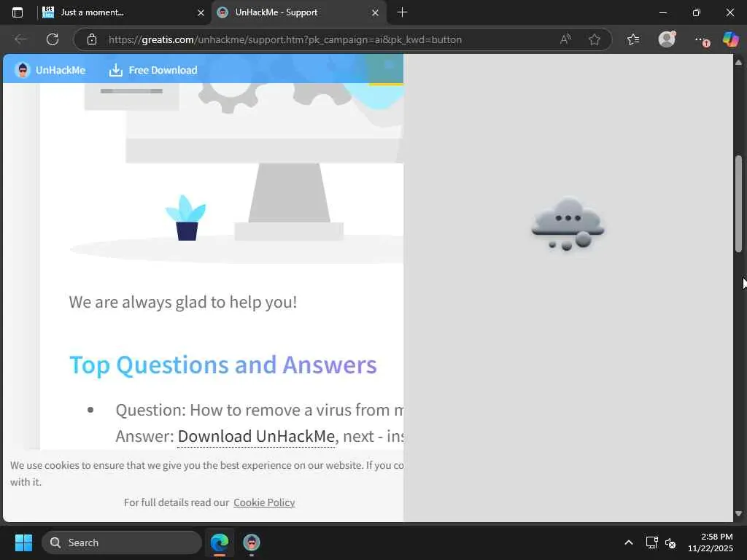Click the loading cloud chat icon
Viewport: 747px width, 560px height.
568,224
